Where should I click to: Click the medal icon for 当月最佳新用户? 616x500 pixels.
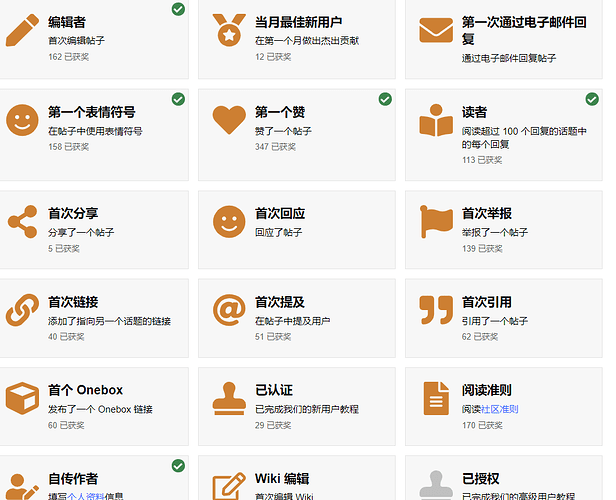coord(229,30)
